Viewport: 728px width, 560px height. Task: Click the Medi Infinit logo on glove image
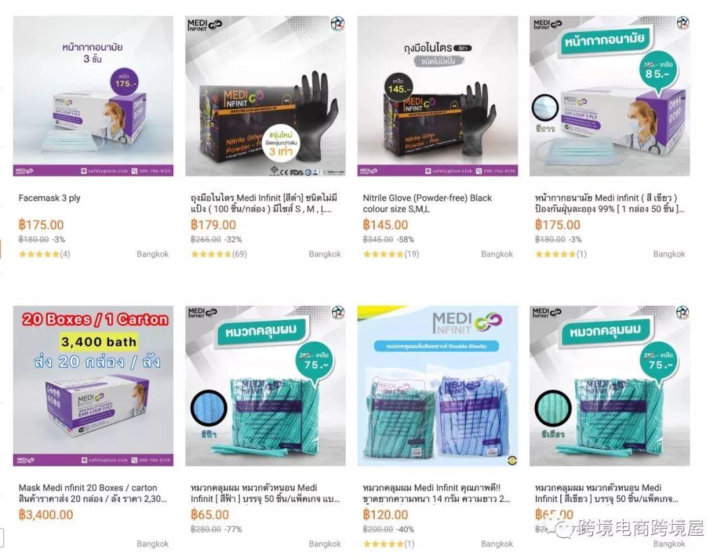(205, 24)
